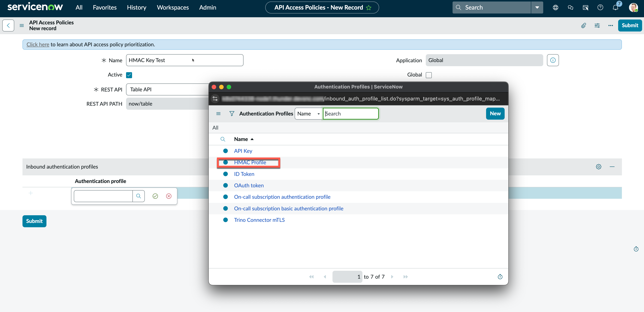Click the info dot beside HMAC Profile
Viewport: 644px width, 312px height.
(x=226, y=163)
